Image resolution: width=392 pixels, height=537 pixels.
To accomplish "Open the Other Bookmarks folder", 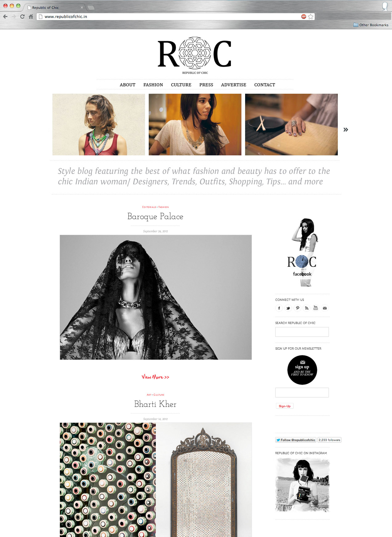I will click(x=371, y=25).
